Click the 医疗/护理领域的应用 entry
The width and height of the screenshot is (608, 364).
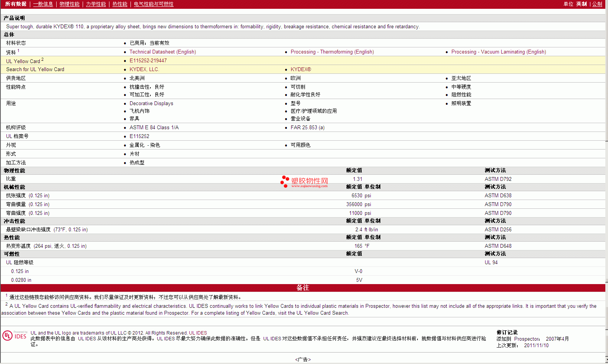tap(313, 111)
